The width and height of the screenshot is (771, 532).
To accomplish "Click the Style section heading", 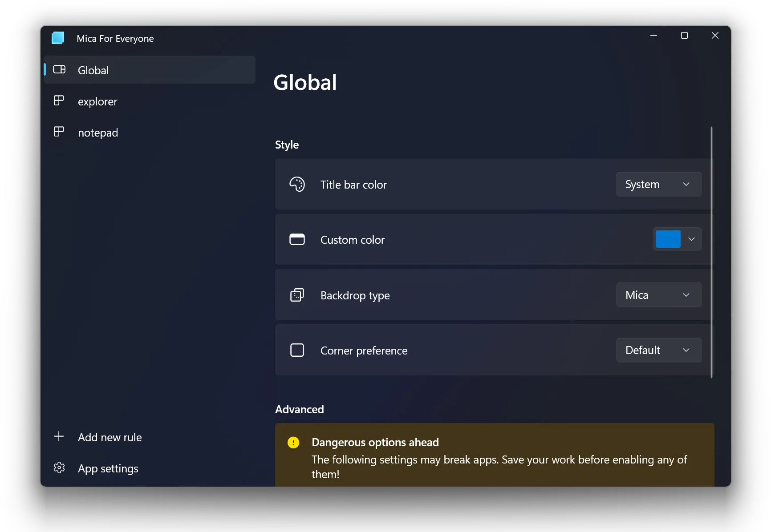I will tap(287, 145).
